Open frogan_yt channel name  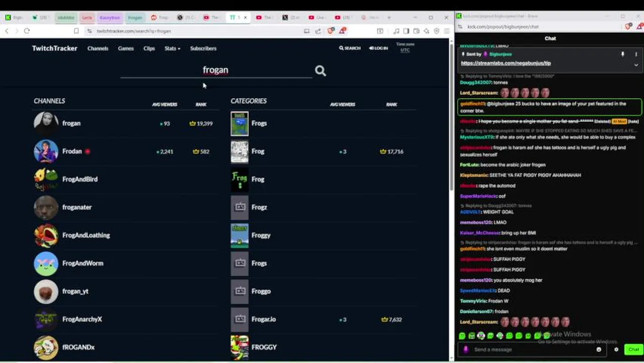[76, 291]
